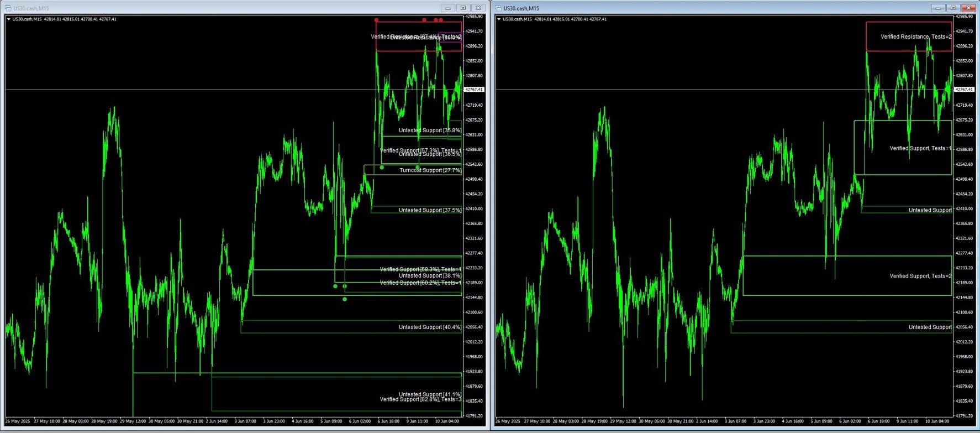Select 'Verified Support, Tests=1' label in right chart
This screenshot has width=980, height=433.
(x=920, y=148)
